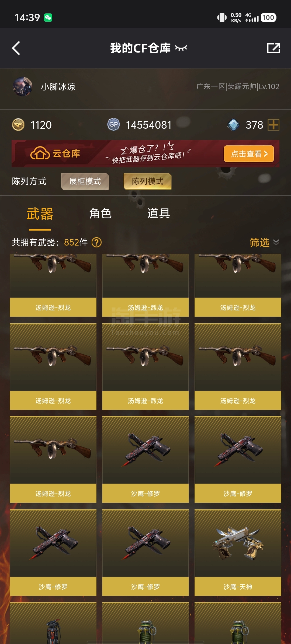
Task: Tap the CF point gold coin icon
Action: click(18, 125)
